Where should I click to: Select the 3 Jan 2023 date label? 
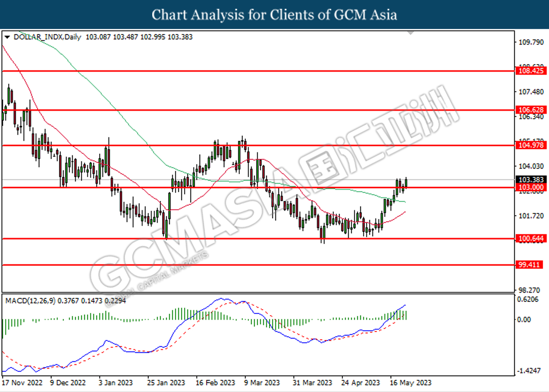pyautogui.click(x=116, y=383)
